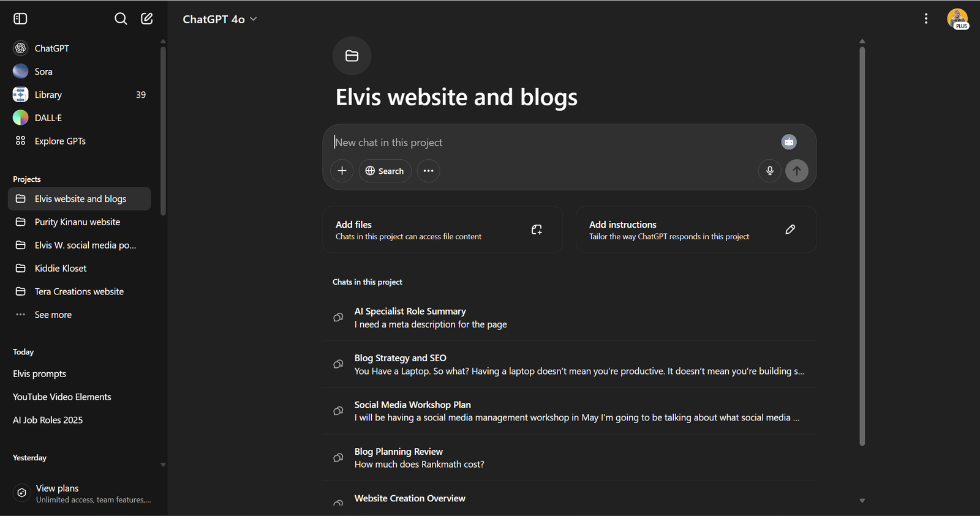The width and height of the screenshot is (980, 516).
Task: Click the Library count badge 39
Action: coord(141,95)
